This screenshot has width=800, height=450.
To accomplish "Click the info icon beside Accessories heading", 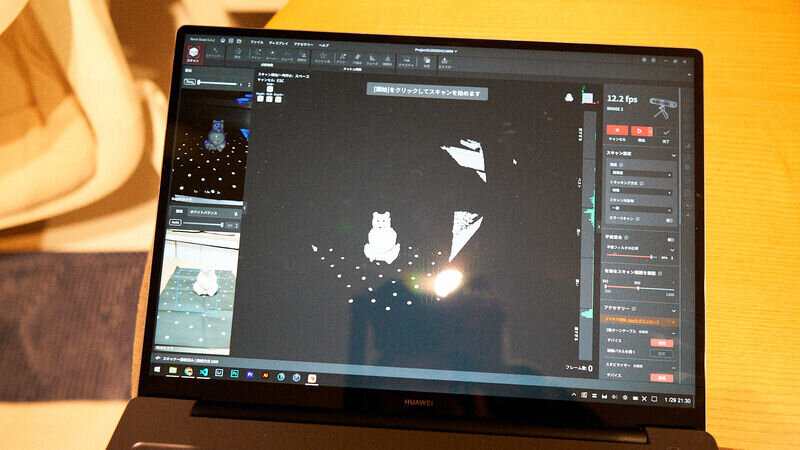I will point(634,309).
